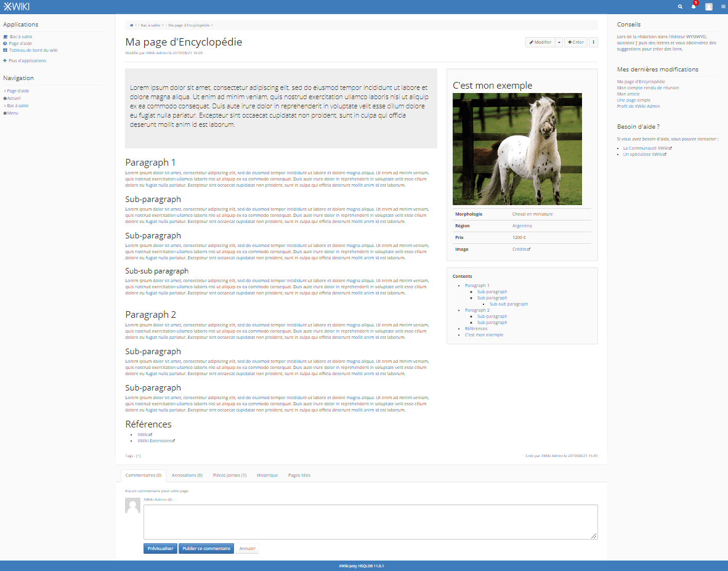Viewport: 728px width, 571px height.
Task: Open the Crédits link in the infobox
Action: point(521,249)
